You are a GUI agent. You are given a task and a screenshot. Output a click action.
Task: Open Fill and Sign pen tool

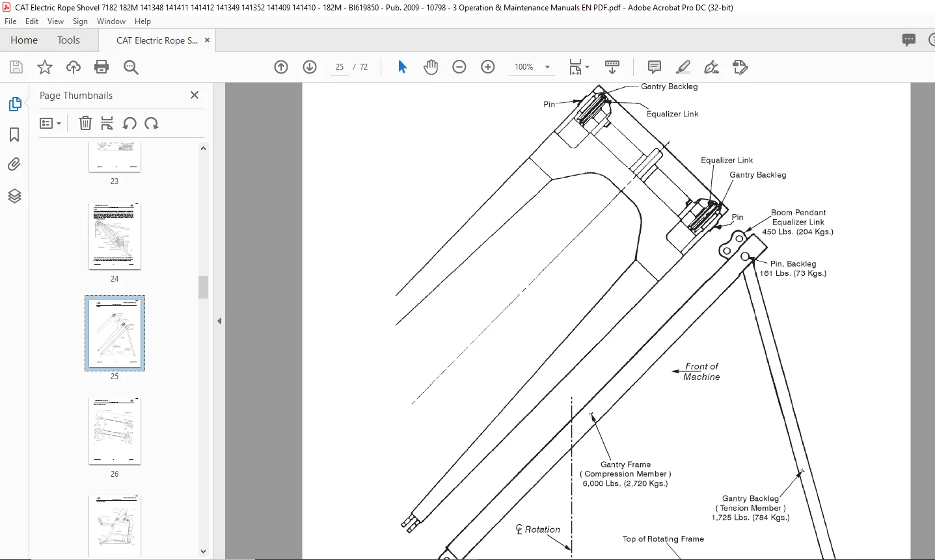pyautogui.click(x=712, y=67)
